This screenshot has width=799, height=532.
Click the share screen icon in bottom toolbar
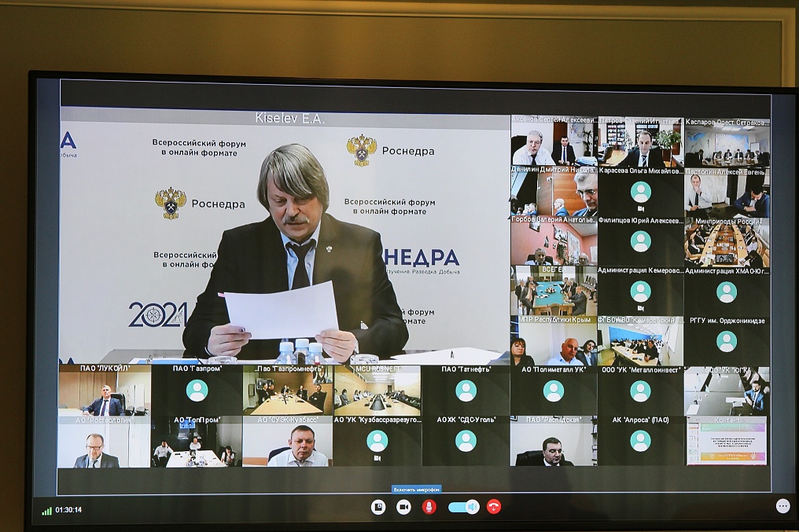tap(378, 507)
